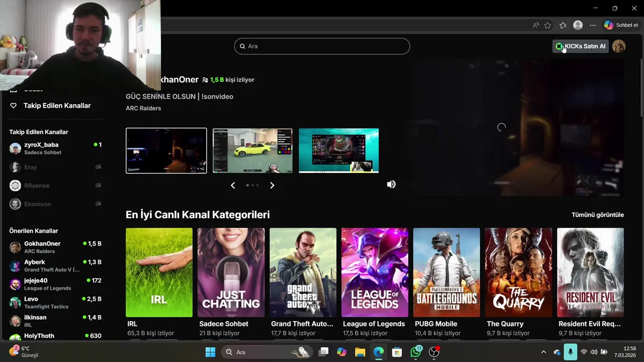The image size is (644, 362).
Task: Open the weather widget 6°C Güneşli
Action: pos(24,352)
